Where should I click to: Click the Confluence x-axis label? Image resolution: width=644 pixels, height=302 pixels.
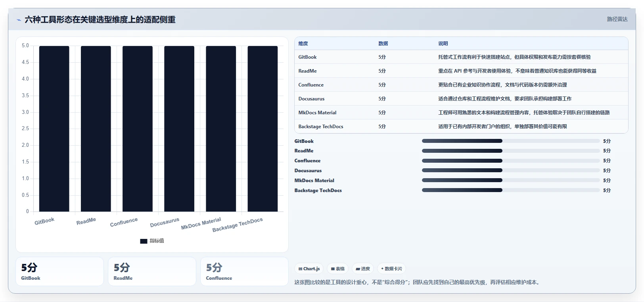click(x=124, y=222)
